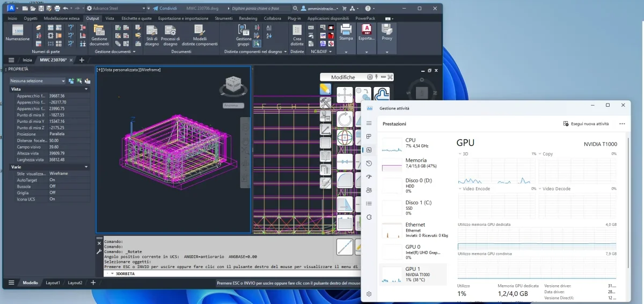Click the [Vista personalizzata] viewport label
The height and width of the screenshot is (304, 644).
pyautogui.click(x=121, y=70)
